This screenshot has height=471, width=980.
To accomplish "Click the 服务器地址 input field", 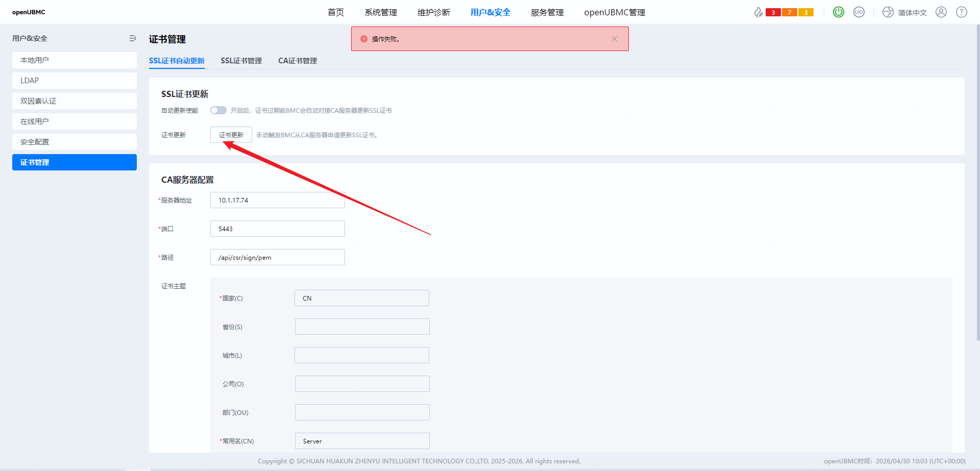I will click(x=278, y=200).
